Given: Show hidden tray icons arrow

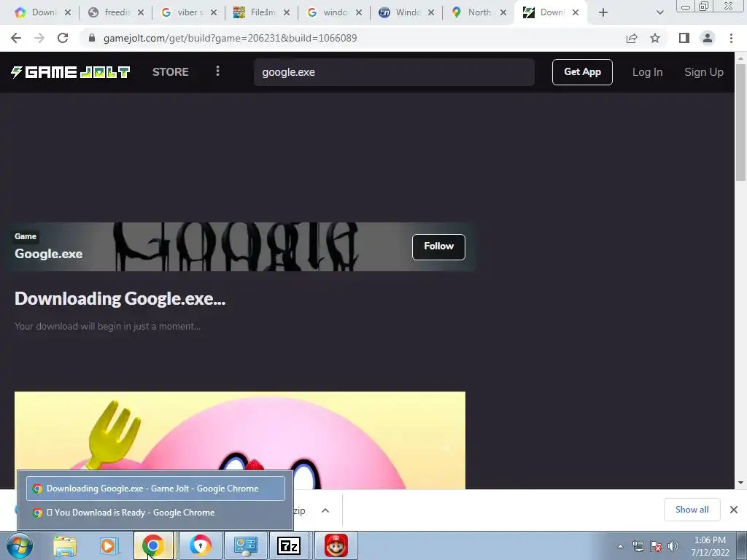Looking at the screenshot, I should pos(620,546).
